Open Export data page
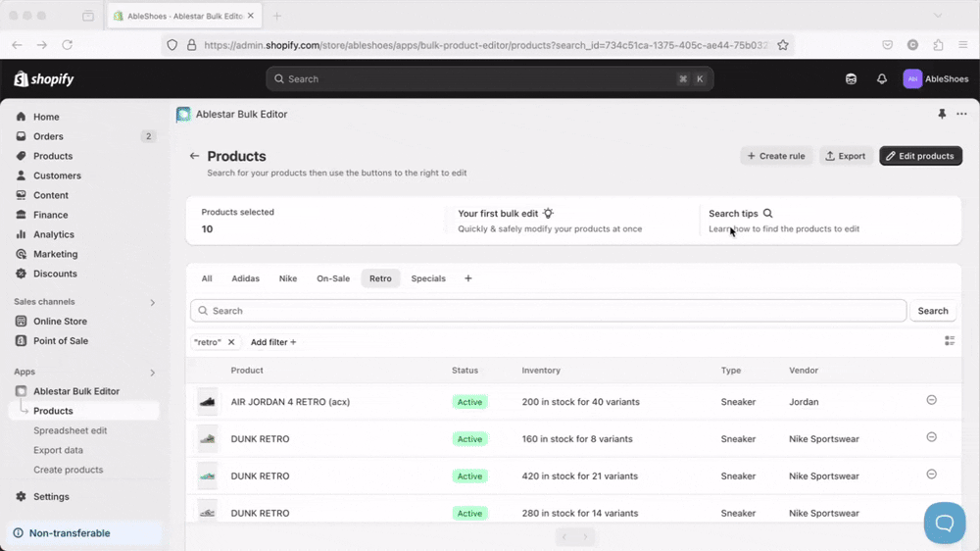The width and height of the screenshot is (980, 551). pos(58,450)
